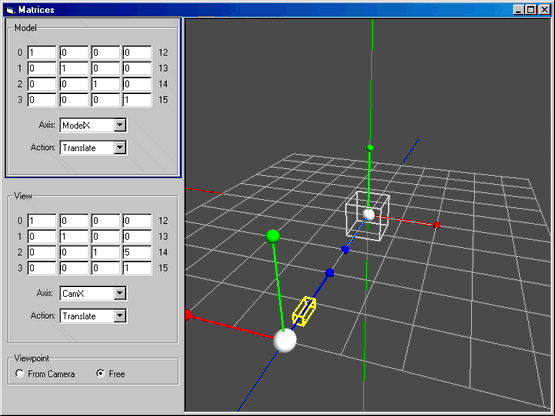Click the white wireframe model cube
The image size is (555, 416).
coord(367,216)
